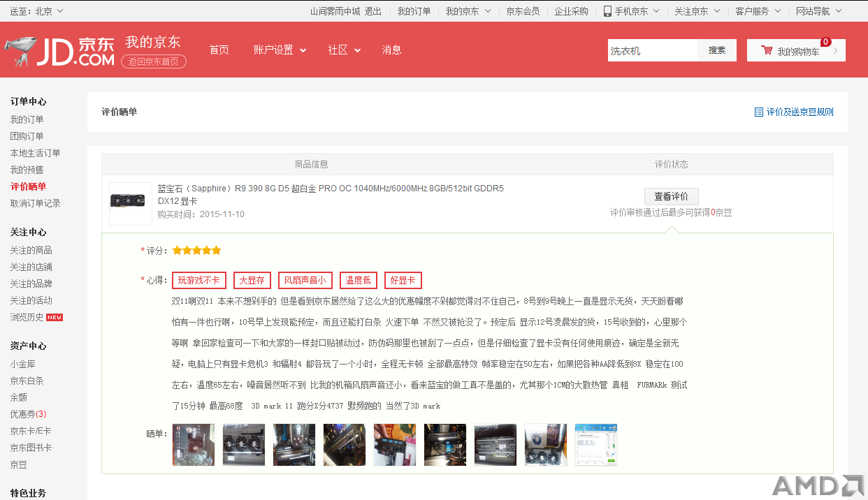Click the 评价及送京豆规则 document icon

[759, 112]
